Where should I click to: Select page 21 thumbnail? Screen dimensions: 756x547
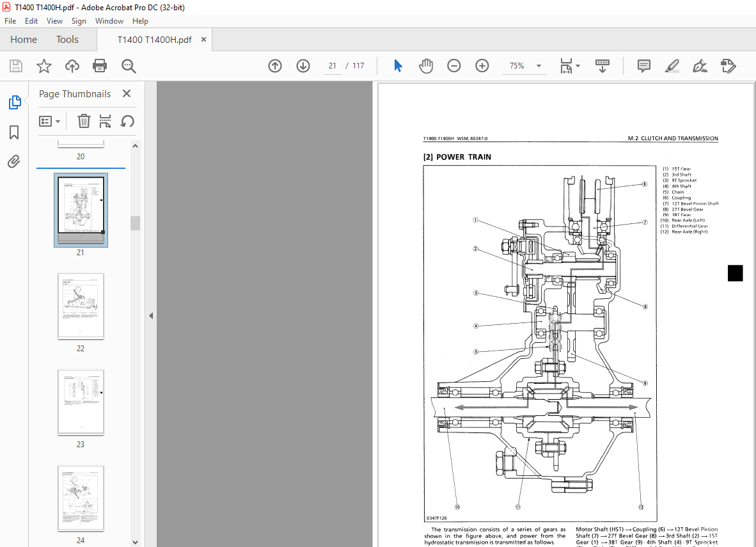[x=81, y=210]
